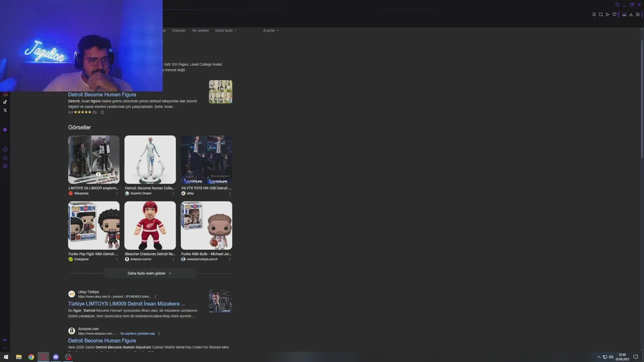The image size is (644, 362).
Task: Launch Google Chrome from the taskbar
Action: (x=31, y=357)
